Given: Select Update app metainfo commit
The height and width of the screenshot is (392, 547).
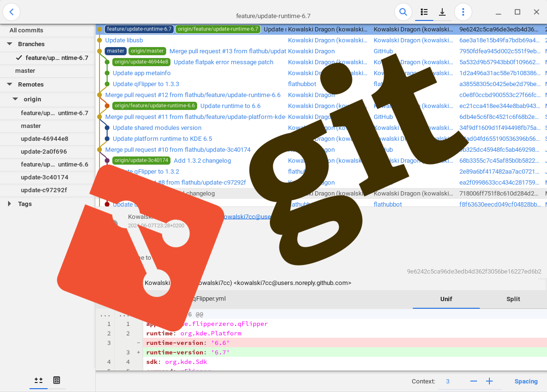Looking at the screenshot, I should click(x=142, y=73).
